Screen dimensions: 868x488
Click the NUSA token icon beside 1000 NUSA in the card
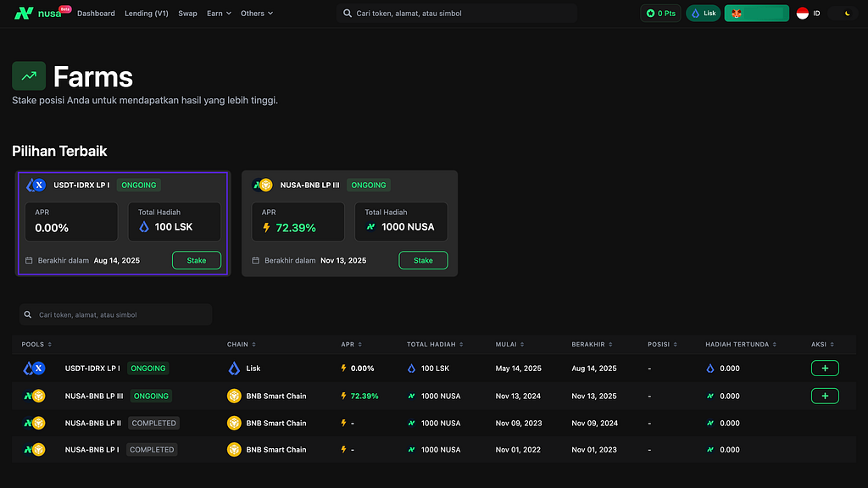(370, 227)
